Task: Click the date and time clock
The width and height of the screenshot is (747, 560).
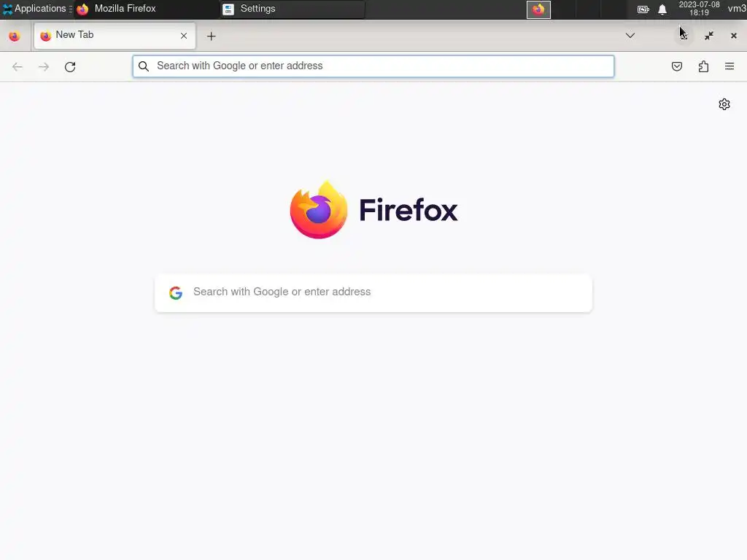Action: pyautogui.click(x=699, y=9)
